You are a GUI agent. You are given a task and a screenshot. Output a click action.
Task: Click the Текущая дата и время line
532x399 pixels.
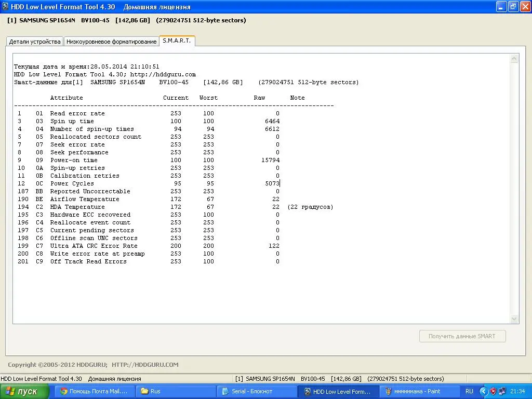(87, 66)
